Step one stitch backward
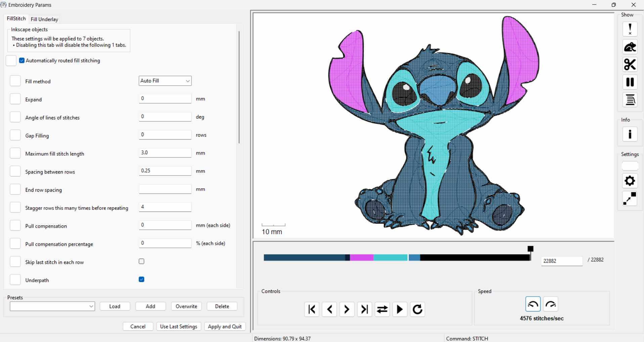Image resolution: width=644 pixels, height=342 pixels. point(329,309)
